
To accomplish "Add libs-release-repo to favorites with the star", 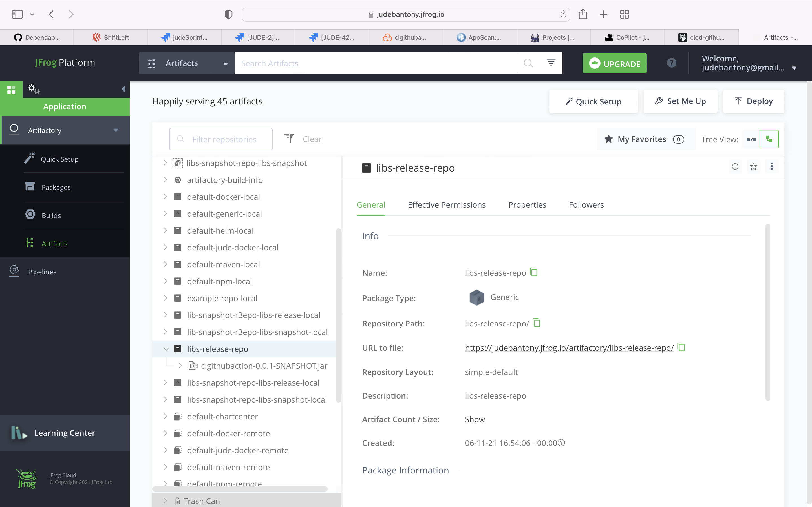I will coord(753,166).
